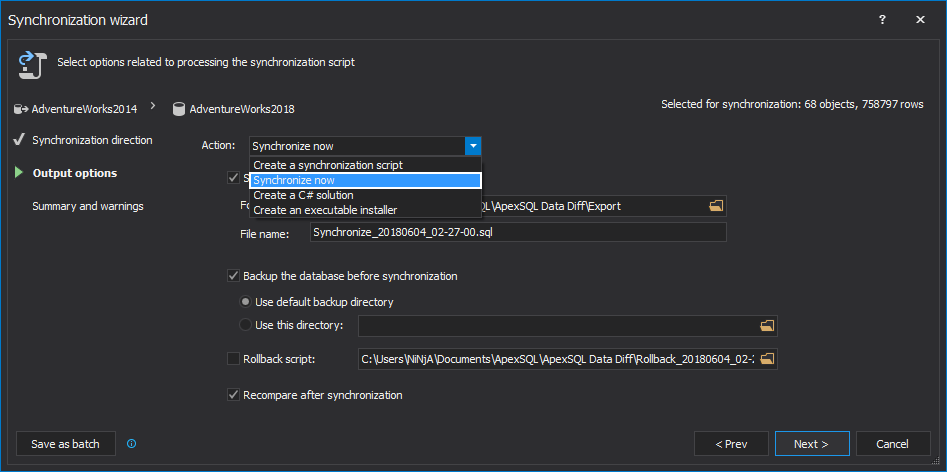This screenshot has width=947, height=472.
Task: Click the help question mark icon
Action: click(882, 19)
